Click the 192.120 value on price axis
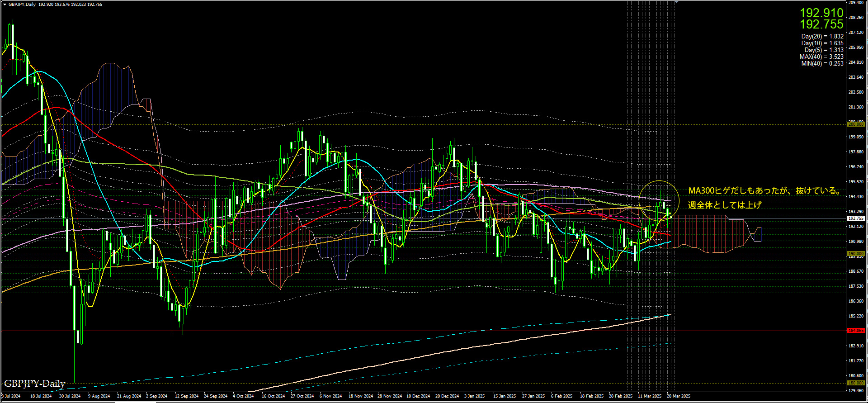 (x=856, y=227)
